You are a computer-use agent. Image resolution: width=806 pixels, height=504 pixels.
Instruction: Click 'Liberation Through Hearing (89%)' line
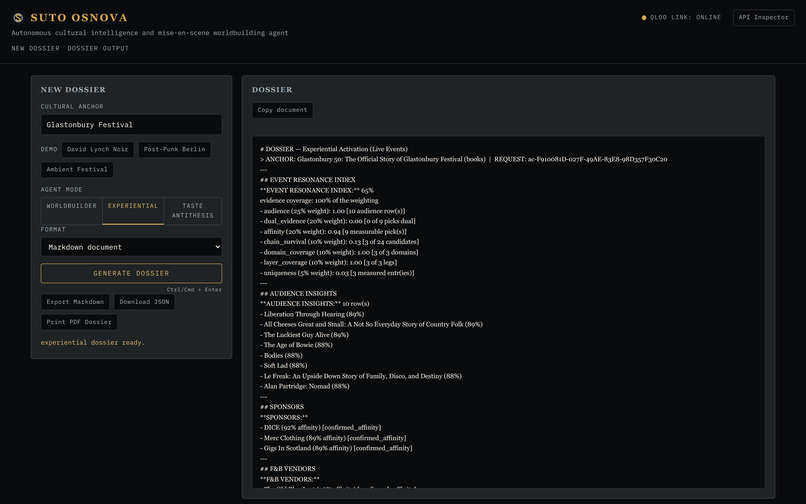pos(312,314)
